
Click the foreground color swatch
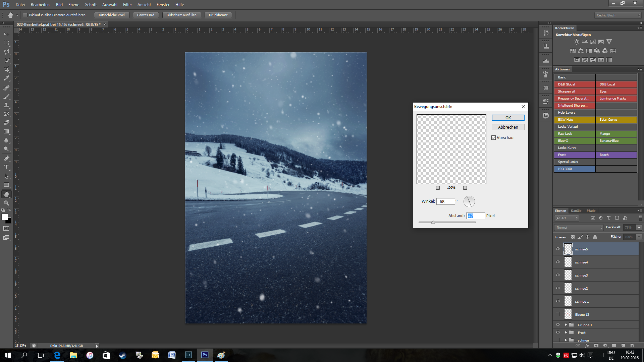click(5, 217)
